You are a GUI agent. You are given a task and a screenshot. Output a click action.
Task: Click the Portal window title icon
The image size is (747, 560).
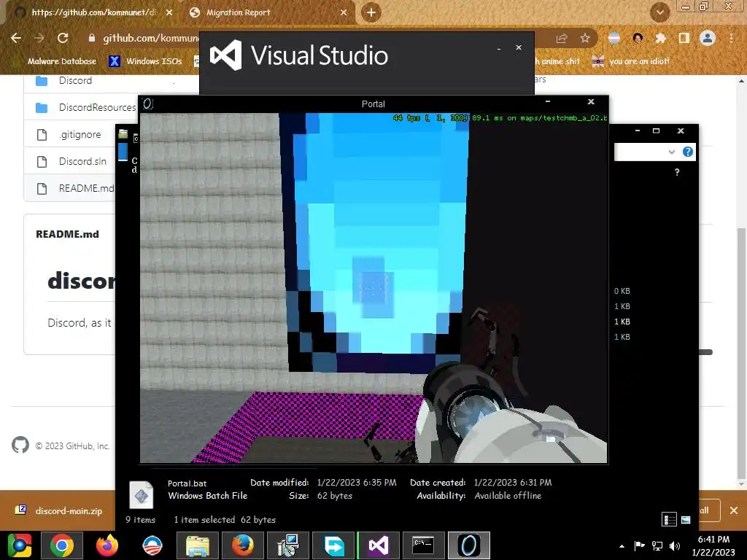pyautogui.click(x=147, y=104)
